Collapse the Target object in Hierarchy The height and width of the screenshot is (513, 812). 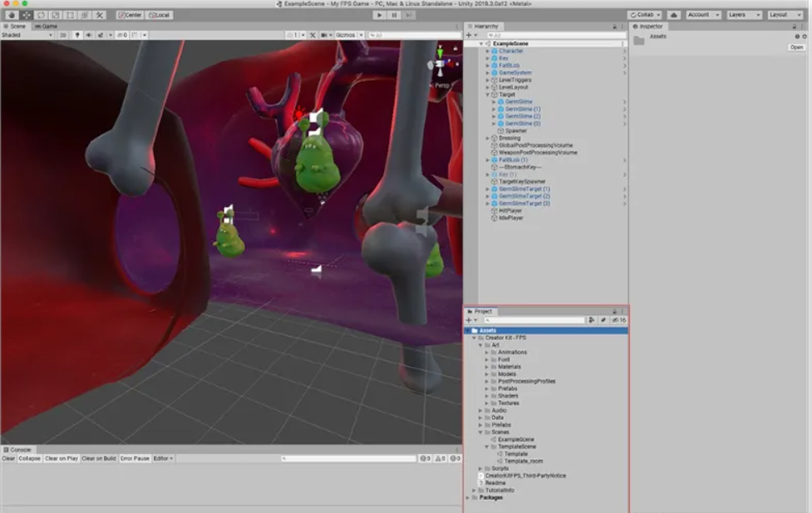(x=488, y=95)
